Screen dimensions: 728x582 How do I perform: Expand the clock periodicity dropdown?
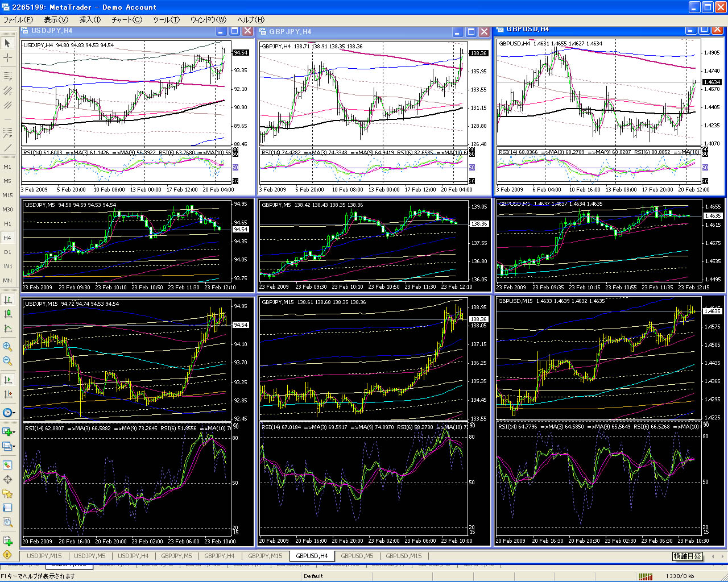pos(14,413)
